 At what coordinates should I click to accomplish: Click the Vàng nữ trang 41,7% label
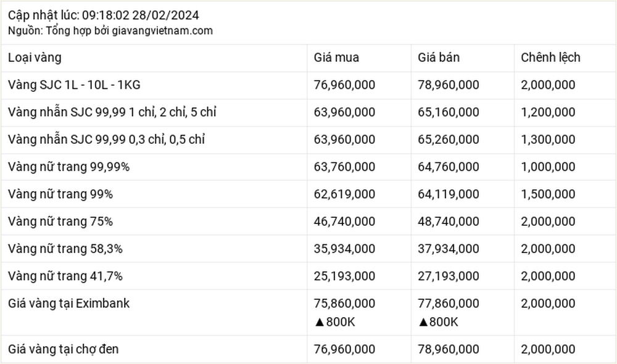pos(65,276)
